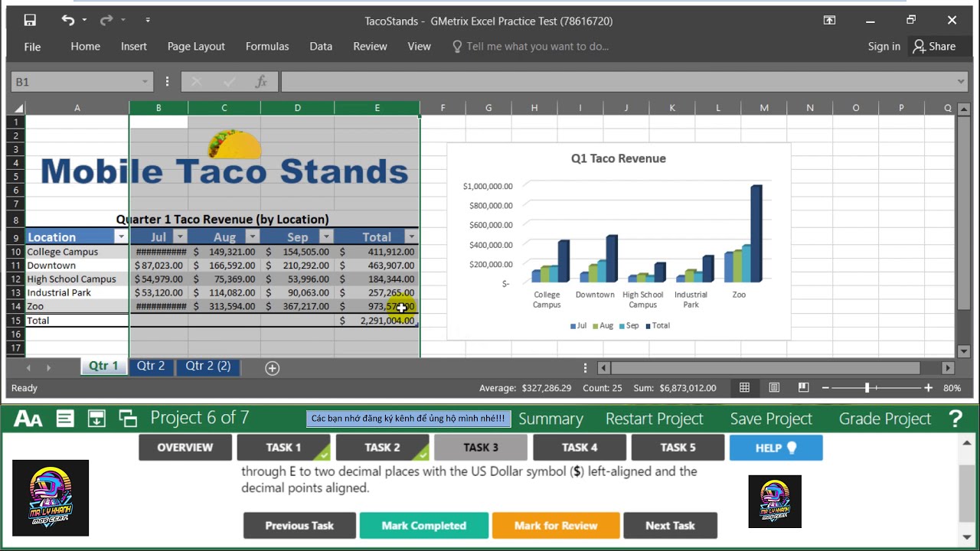Click the Redo arrow icon

pyautogui.click(x=106, y=21)
